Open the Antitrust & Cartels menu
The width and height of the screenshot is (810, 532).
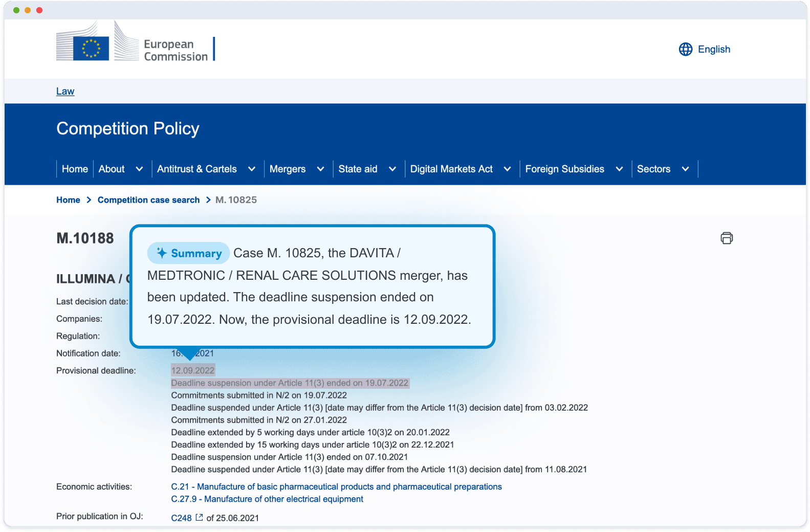tap(197, 169)
